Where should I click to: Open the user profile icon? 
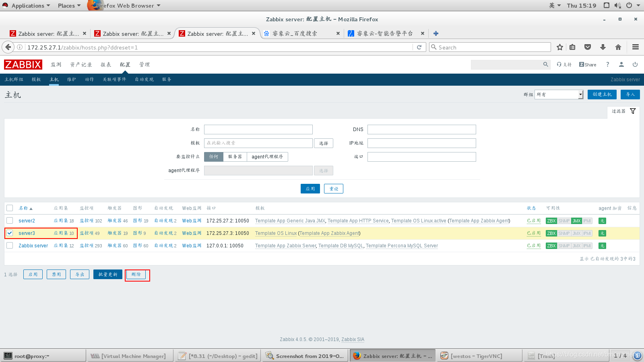coord(621,64)
